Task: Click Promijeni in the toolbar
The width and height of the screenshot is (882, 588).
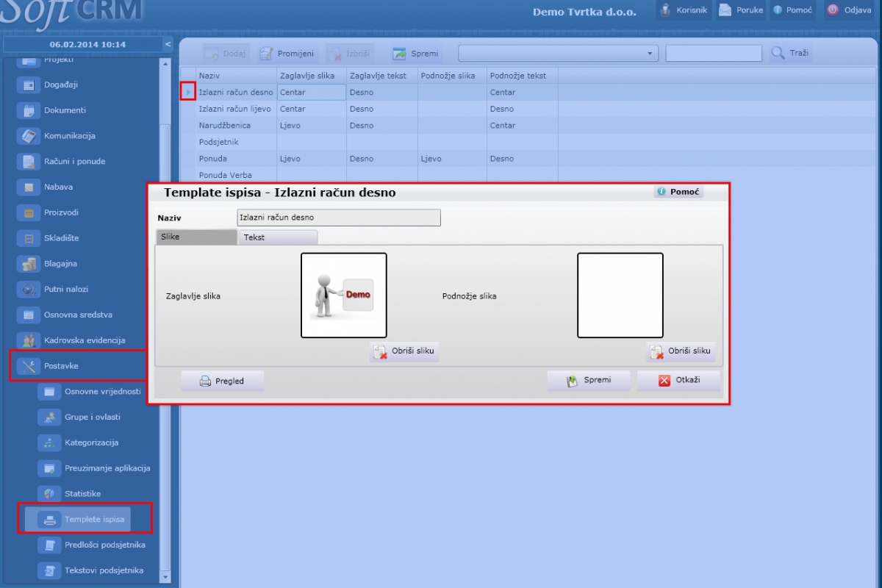Action: (287, 54)
